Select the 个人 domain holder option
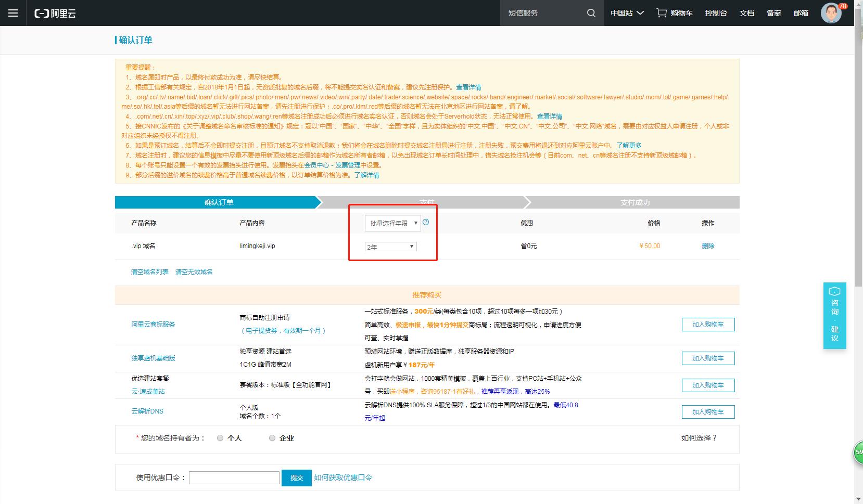863x504 pixels. pyautogui.click(x=220, y=438)
